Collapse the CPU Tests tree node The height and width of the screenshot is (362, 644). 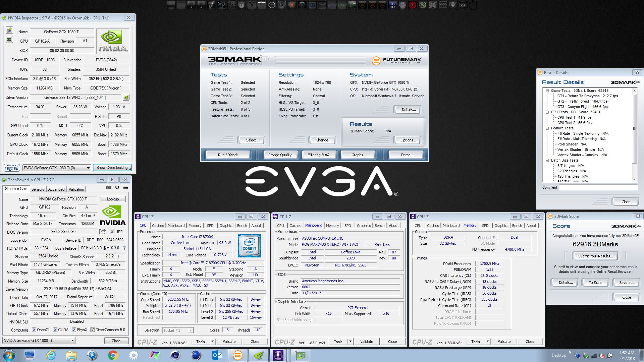pos(547,112)
